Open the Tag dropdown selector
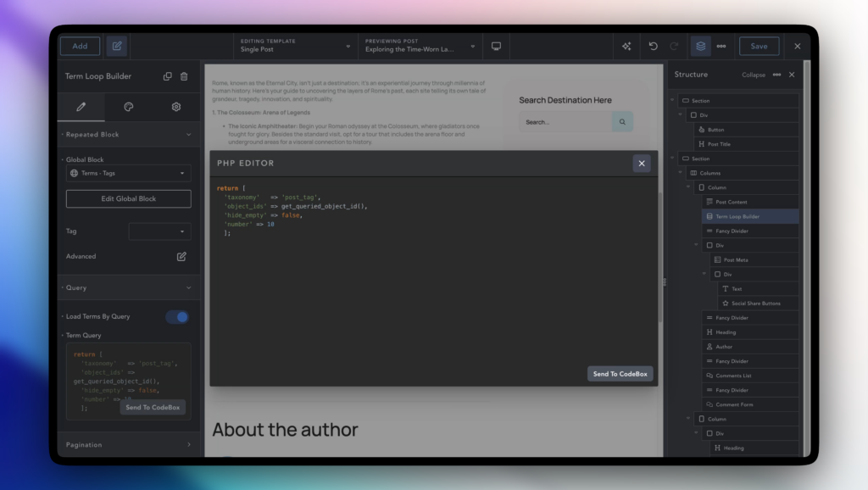The height and width of the screenshot is (490, 868). click(160, 231)
